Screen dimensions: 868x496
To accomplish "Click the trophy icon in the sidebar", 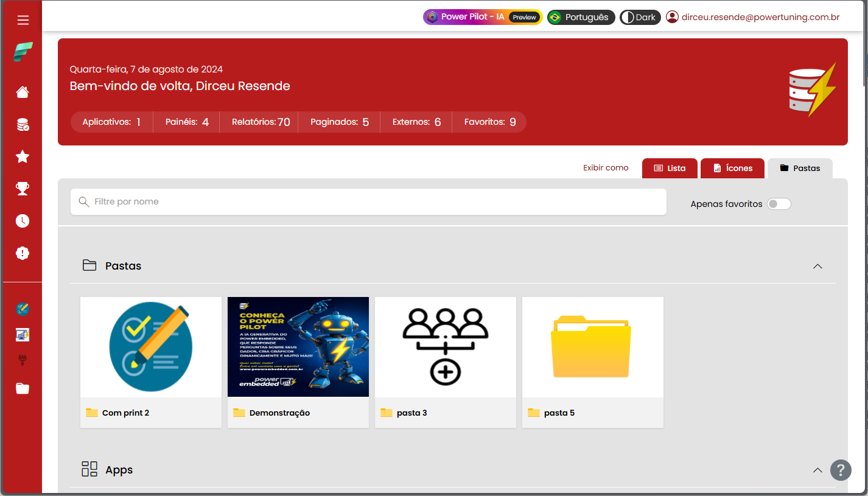I will point(23,189).
